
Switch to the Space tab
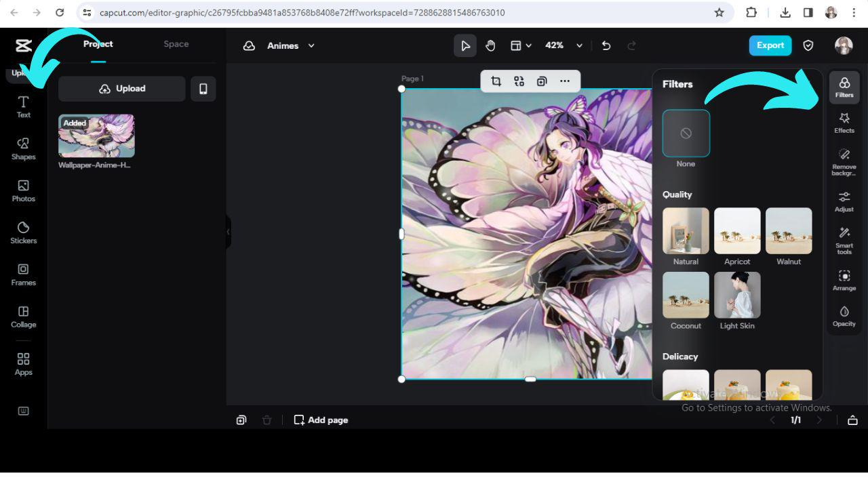click(176, 44)
